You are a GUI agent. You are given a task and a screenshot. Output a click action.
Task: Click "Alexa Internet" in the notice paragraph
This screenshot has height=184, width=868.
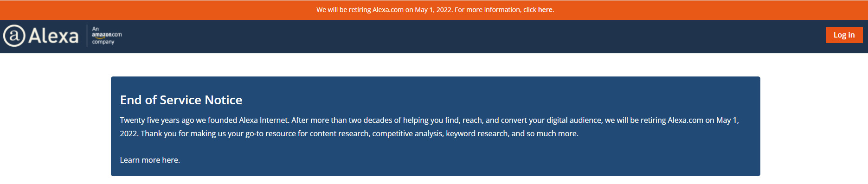pos(264,120)
